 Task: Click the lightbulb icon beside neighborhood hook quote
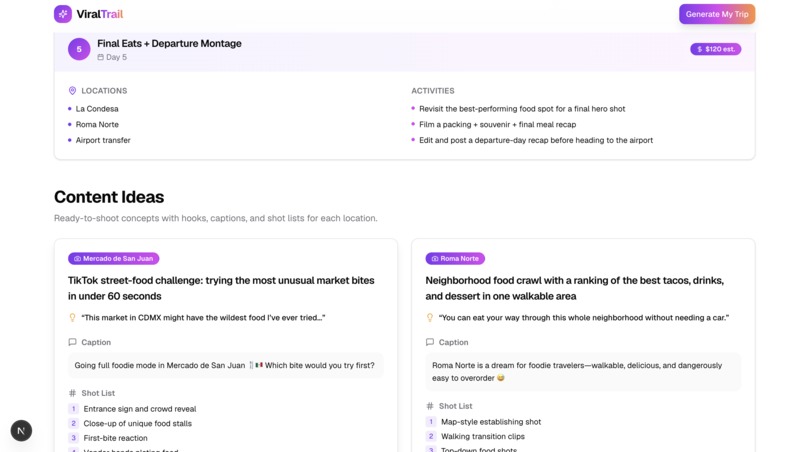pyautogui.click(x=430, y=318)
